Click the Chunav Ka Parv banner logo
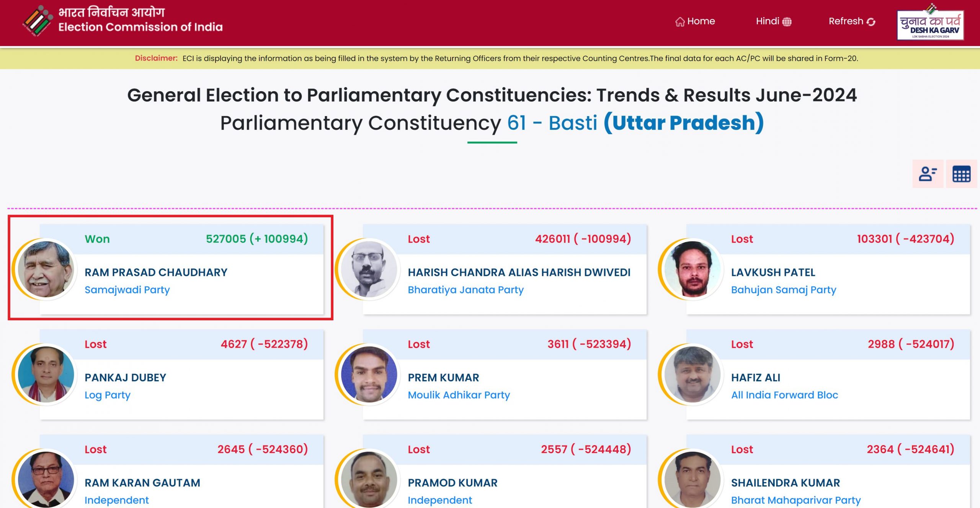 (930, 22)
